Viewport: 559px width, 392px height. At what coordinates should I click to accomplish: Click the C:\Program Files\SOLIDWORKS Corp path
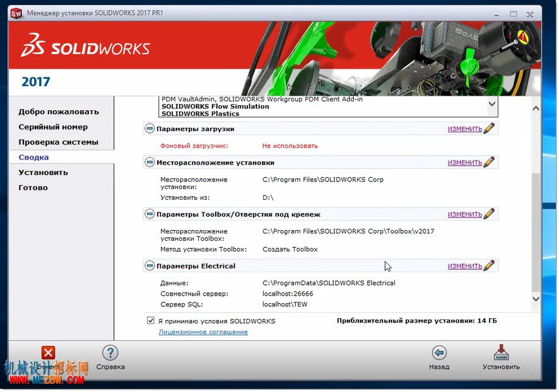(324, 180)
